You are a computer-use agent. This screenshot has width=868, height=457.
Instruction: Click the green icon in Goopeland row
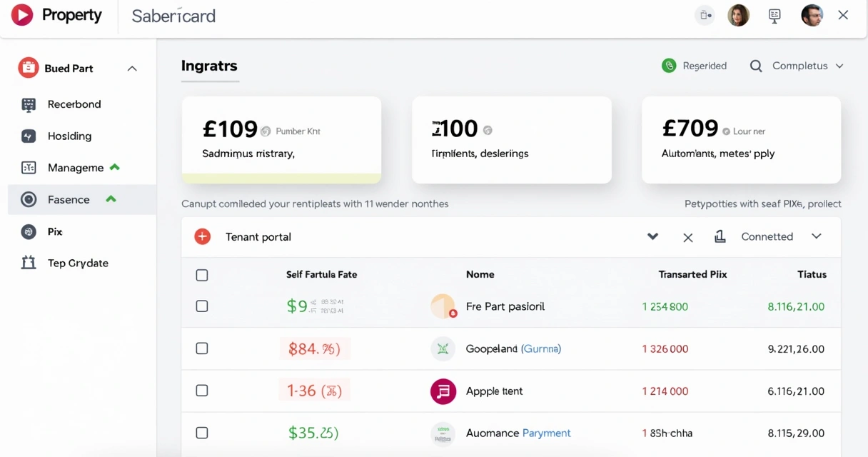point(443,348)
